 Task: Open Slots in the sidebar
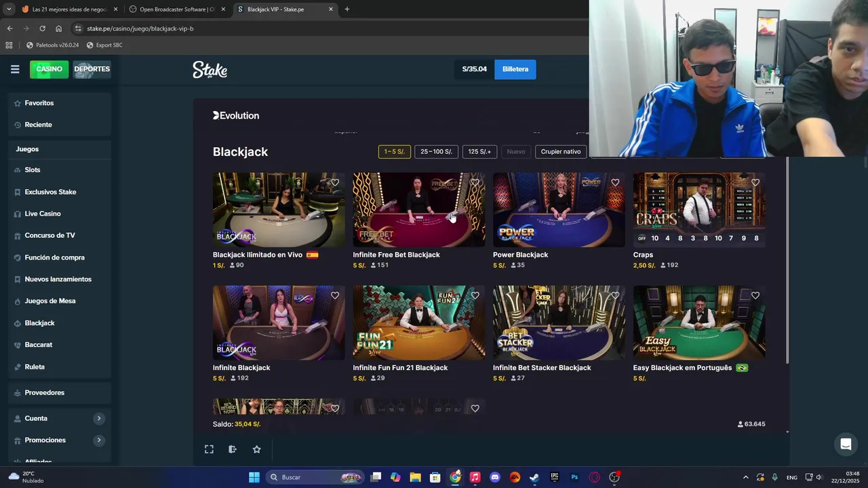60,170
